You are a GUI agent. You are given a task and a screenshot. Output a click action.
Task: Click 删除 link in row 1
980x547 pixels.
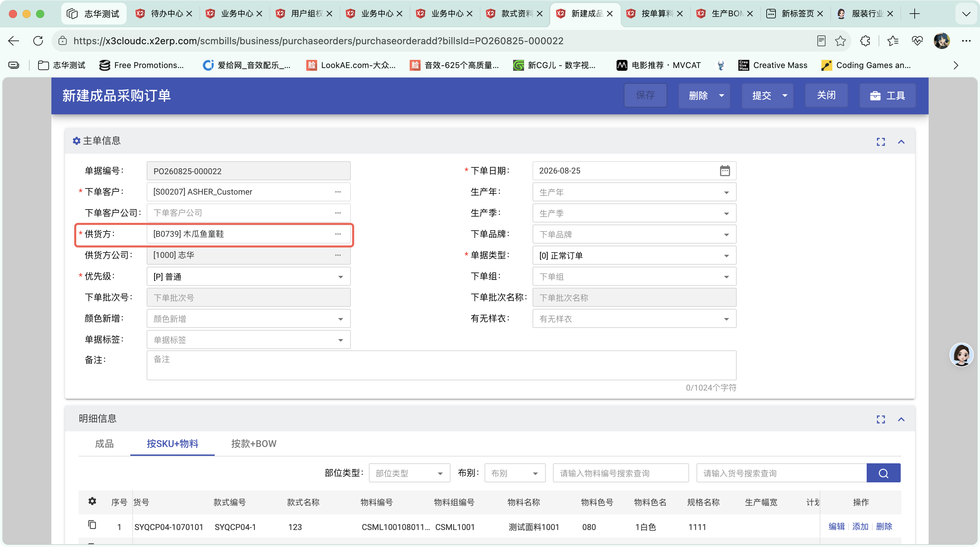[x=884, y=527]
